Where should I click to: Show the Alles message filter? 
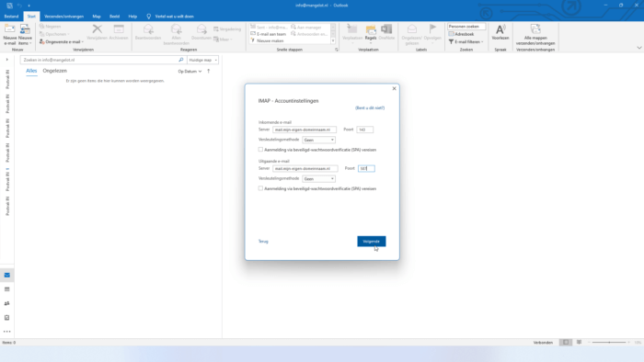pyautogui.click(x=31, y=71)
